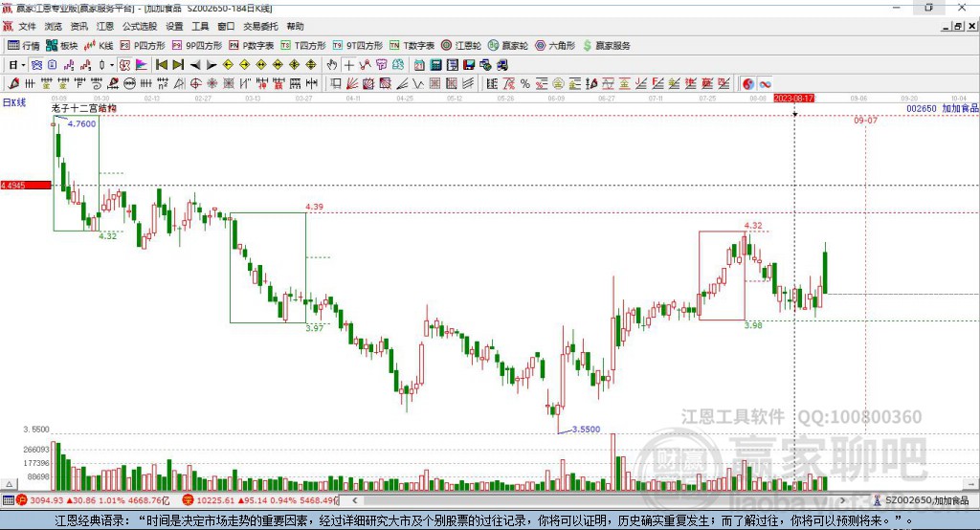Open 赢家服务 service button

tap(606, 46)
